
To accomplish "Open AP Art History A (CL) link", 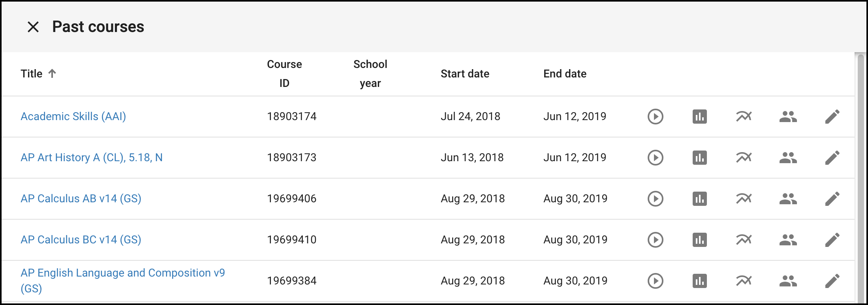I will coord(92,158).
